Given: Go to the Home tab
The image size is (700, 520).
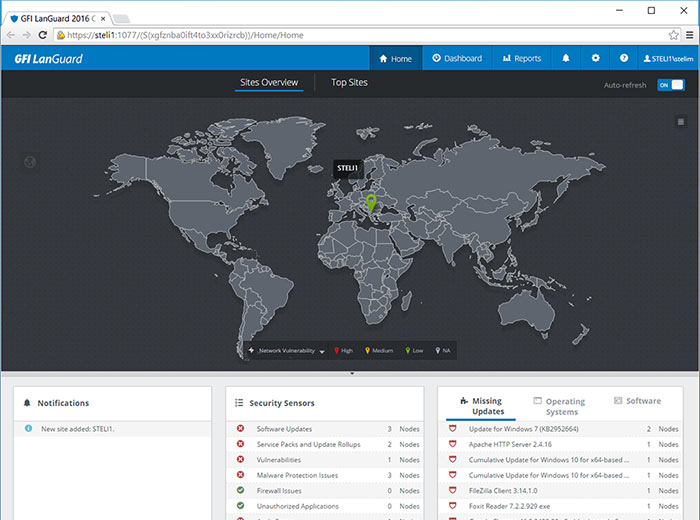Looking at the screenshot, I should 396,58.
